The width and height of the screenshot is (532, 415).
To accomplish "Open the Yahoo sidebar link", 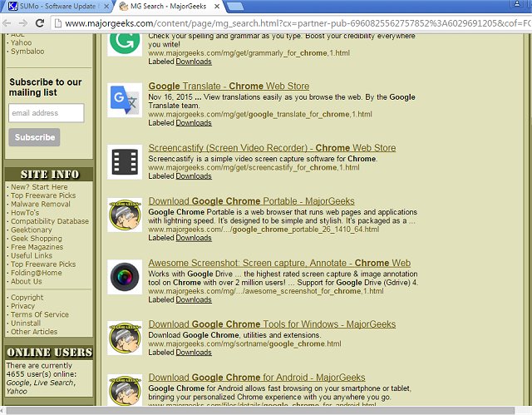I will [x=21, y=42].
